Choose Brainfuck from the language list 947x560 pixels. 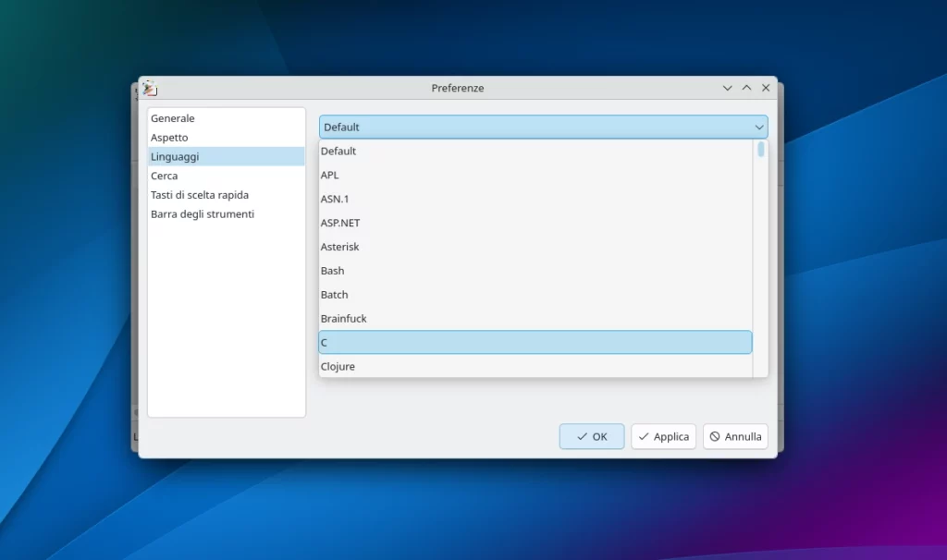click(535, 319)
